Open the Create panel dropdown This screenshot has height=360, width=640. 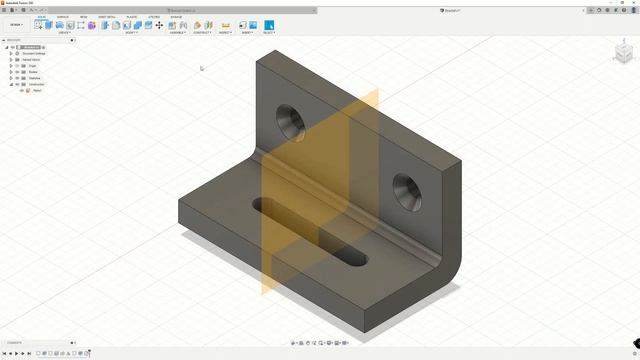64,33
